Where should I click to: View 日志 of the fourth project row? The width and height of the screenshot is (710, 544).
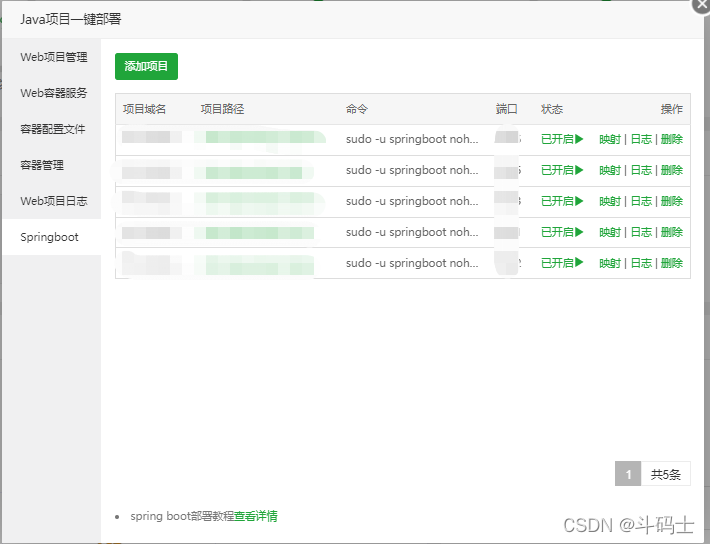[641, 232]
